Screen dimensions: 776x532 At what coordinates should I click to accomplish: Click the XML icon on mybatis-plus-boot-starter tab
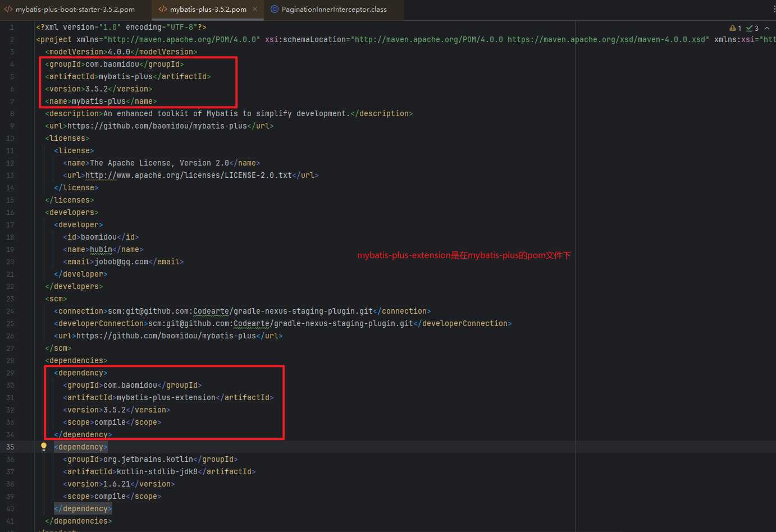[8, 10]
